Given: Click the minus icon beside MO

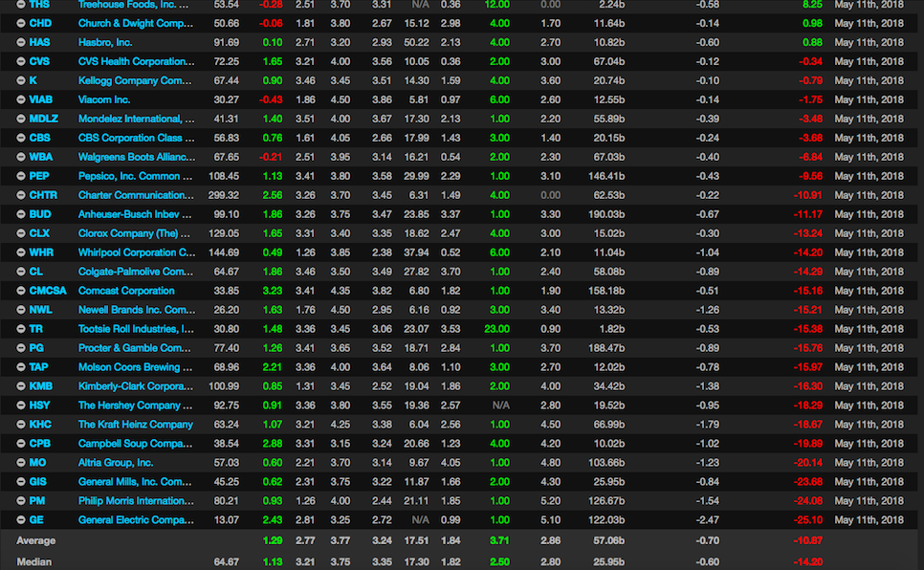Looking at the screenshot, I should pos(21,463).
